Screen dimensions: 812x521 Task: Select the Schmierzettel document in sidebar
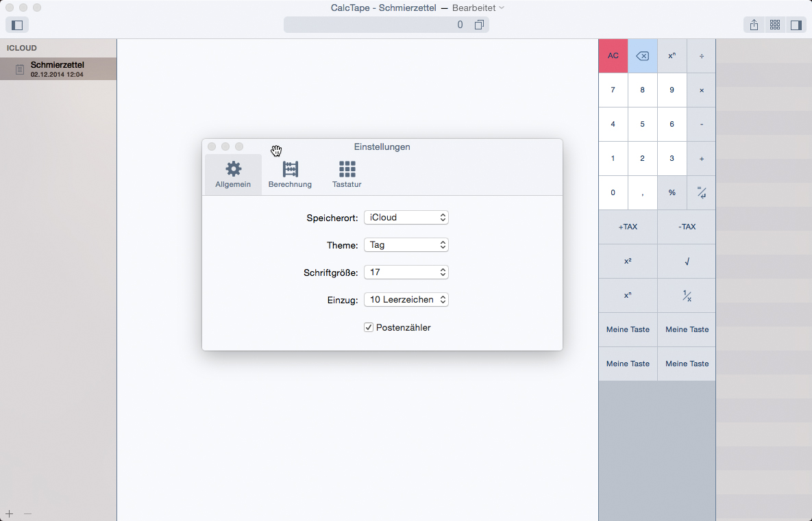click(x=58, y=68)
